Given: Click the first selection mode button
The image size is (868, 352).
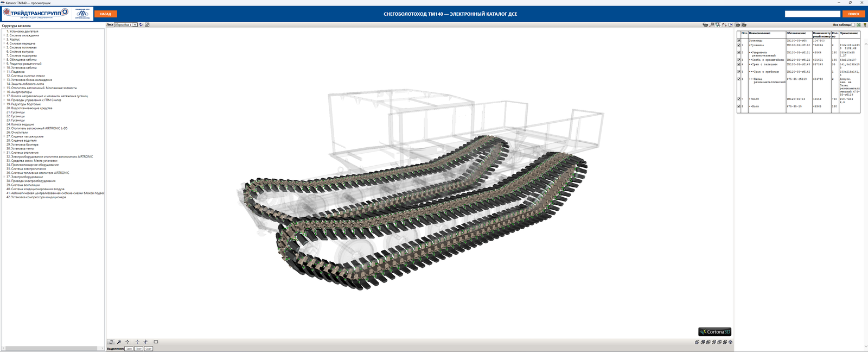Looking at the screenshot, I should (129, 349).
